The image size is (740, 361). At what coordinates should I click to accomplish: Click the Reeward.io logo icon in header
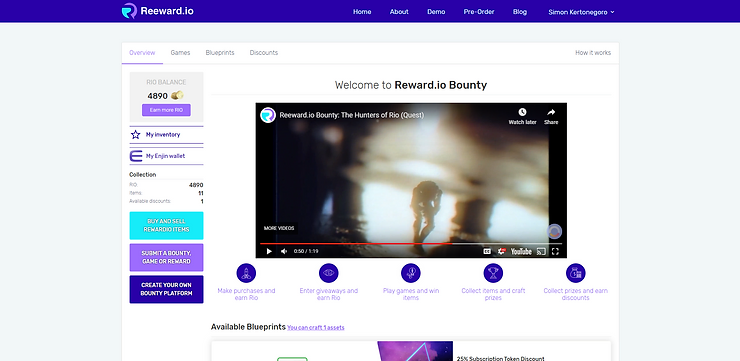click(x=129, y=11)
